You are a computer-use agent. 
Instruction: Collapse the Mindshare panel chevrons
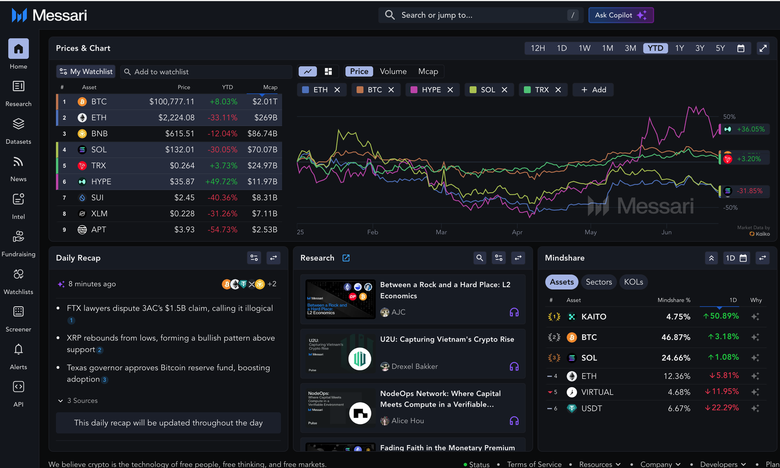tap(711, 258)
